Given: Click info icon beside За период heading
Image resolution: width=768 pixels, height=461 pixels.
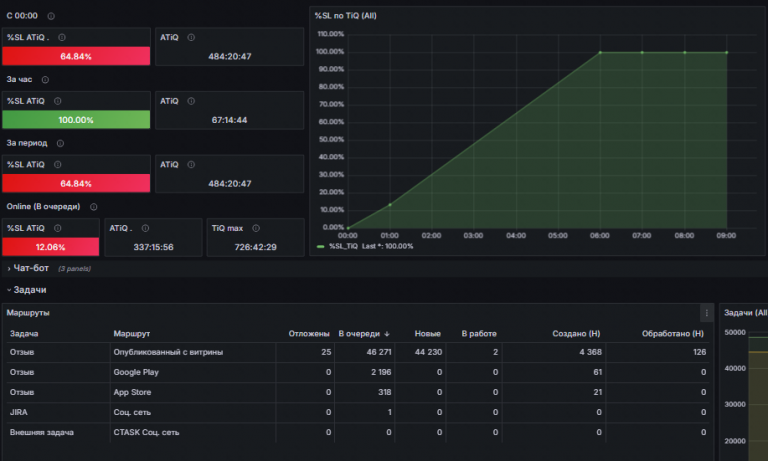Looking at the screenshot, I should pos(60,144).
